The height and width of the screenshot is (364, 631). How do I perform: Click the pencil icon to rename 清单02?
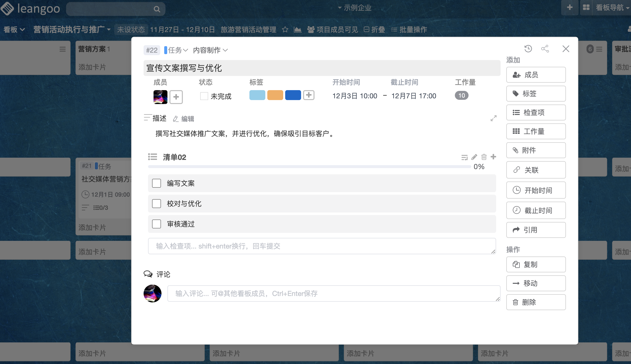[x=474, y=157]
